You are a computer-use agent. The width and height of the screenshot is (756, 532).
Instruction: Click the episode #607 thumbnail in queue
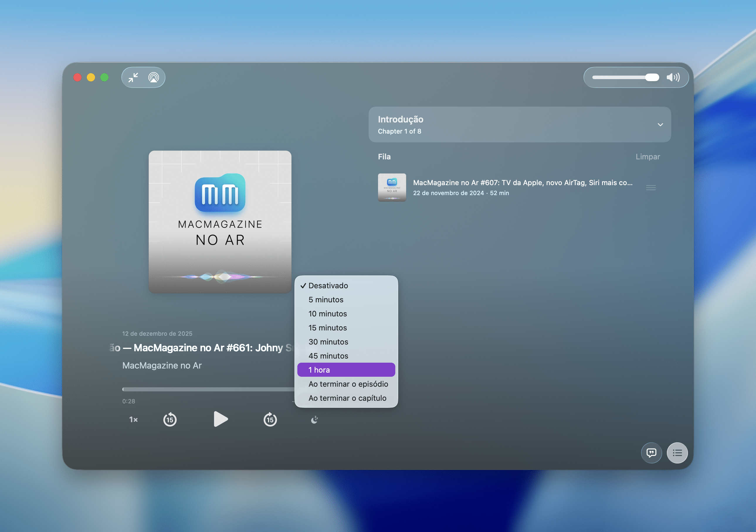(392, 187)
